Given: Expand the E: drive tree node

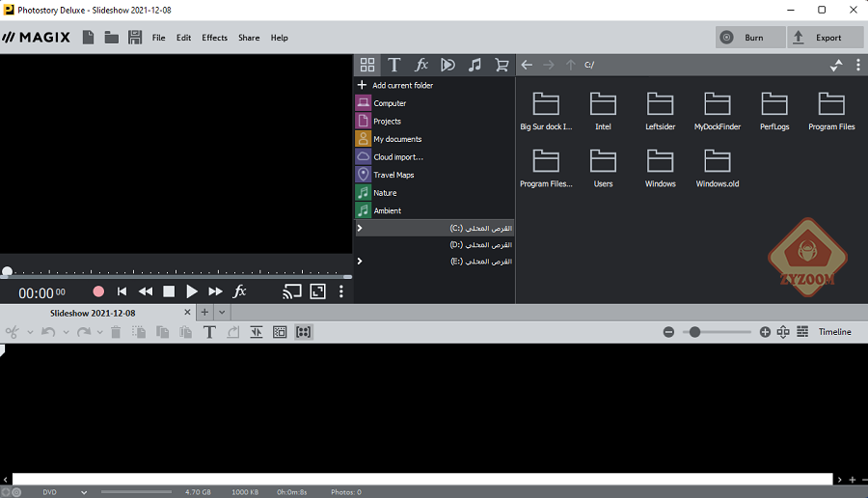Looking at the screenshot, I should 360,261.
